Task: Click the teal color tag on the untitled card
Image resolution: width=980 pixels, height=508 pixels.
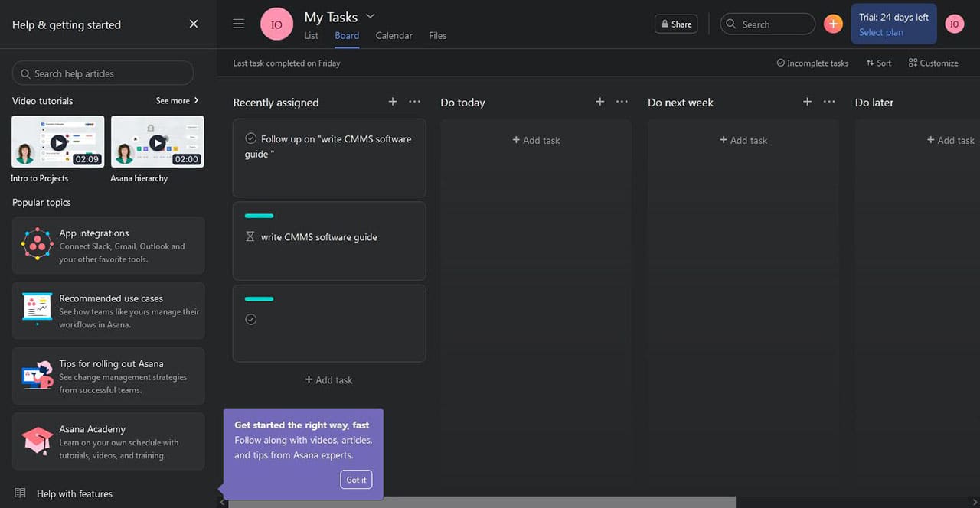Action: pyautogui.click(x=259, y=298)
